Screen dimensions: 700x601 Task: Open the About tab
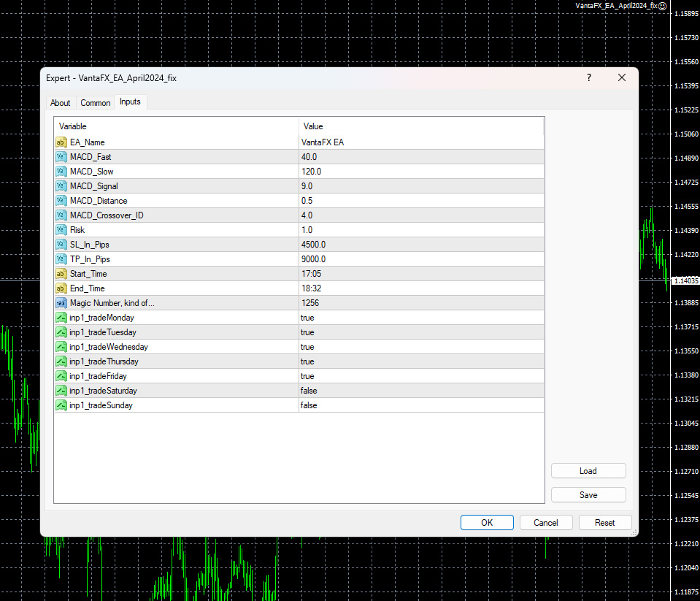[x=61, y=103]
